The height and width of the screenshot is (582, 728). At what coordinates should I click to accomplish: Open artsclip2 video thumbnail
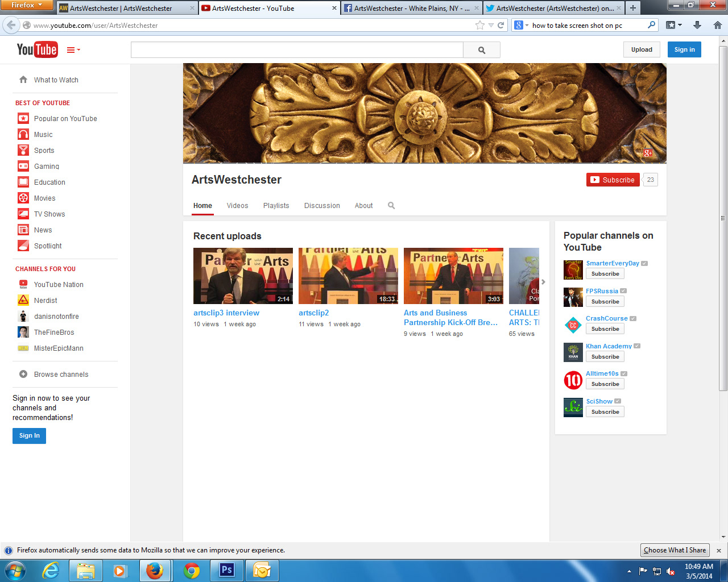348,276
